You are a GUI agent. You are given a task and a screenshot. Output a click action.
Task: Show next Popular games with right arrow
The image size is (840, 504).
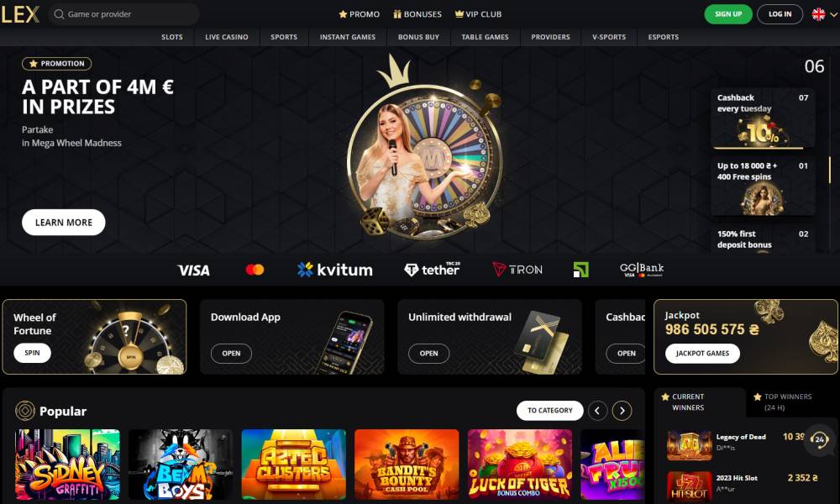point(622,411)
